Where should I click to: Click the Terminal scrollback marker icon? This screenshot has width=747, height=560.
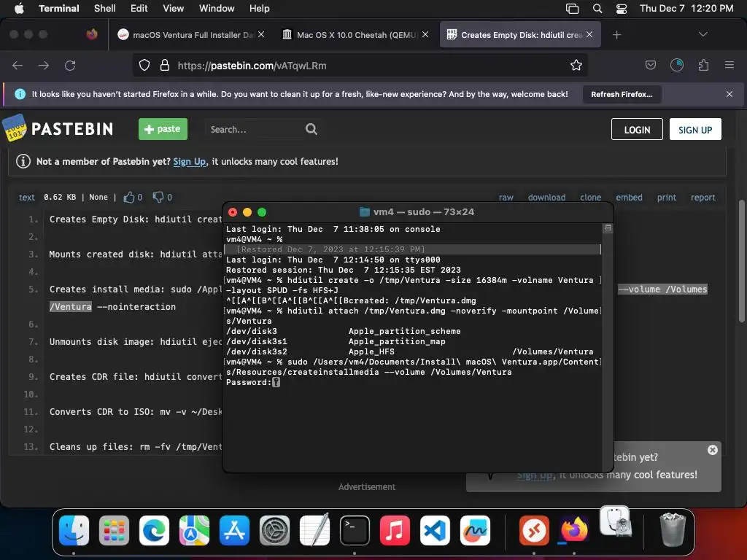[x=608, y=228]
